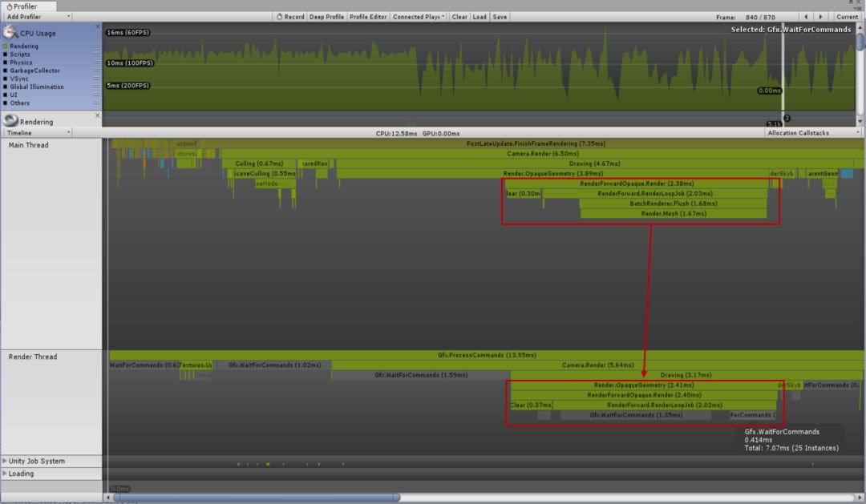Close the Rendering profiler module
The height and width of the screenshot is (504, 866).
tap(97, 115)
